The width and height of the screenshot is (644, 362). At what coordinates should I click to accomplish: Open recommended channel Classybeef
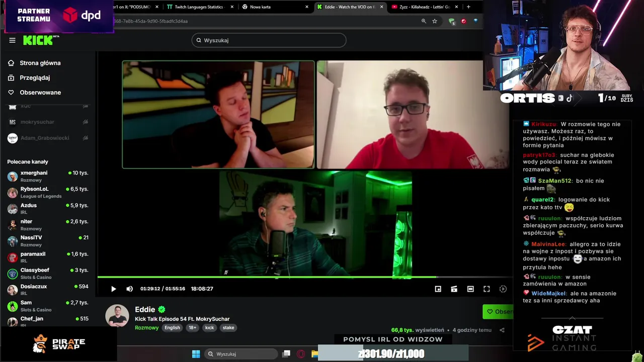click(48, 274)
